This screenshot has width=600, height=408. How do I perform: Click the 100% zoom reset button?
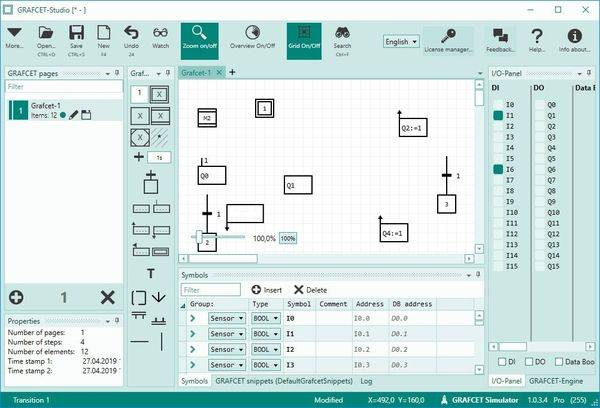(x=288, y=238)
